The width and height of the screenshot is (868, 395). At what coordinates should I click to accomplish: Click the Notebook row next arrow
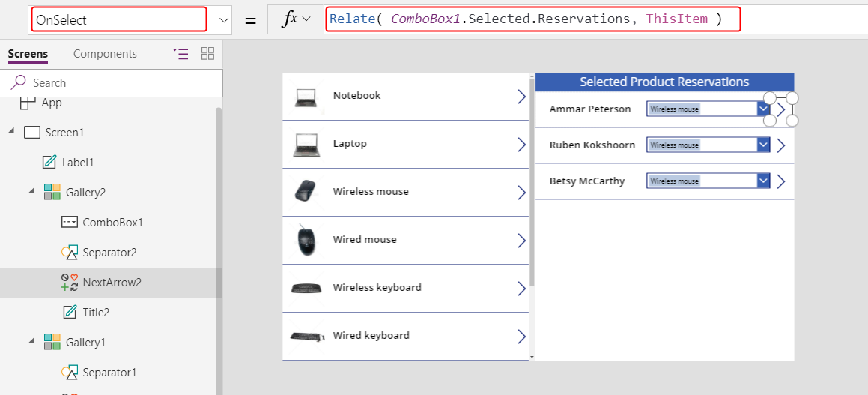(x=521, y=97)
